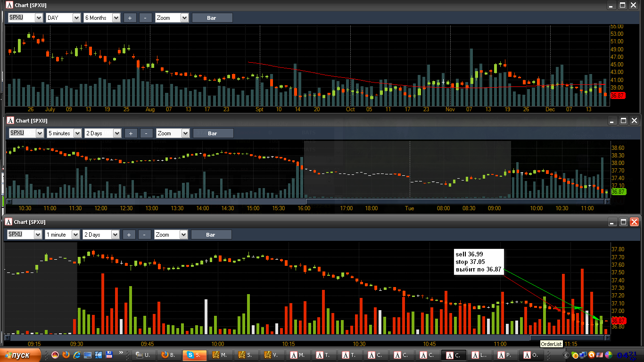Click network computers tray icon

(583, 355)
